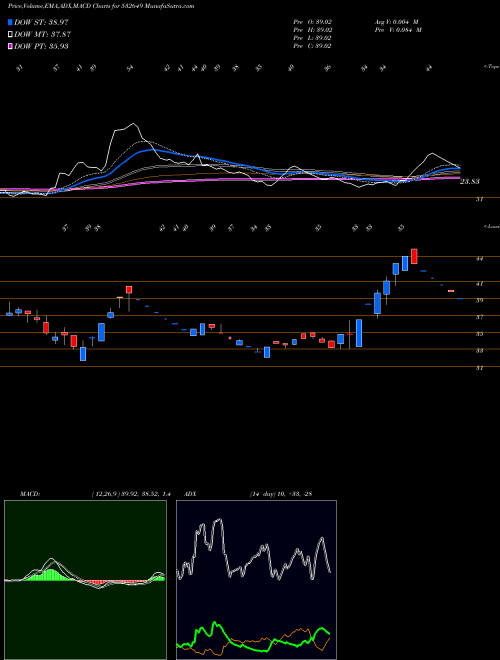Viewport: 500px width, 660px height.
Task: Click the MACD panel title label
Action: [x=29, y=494]
